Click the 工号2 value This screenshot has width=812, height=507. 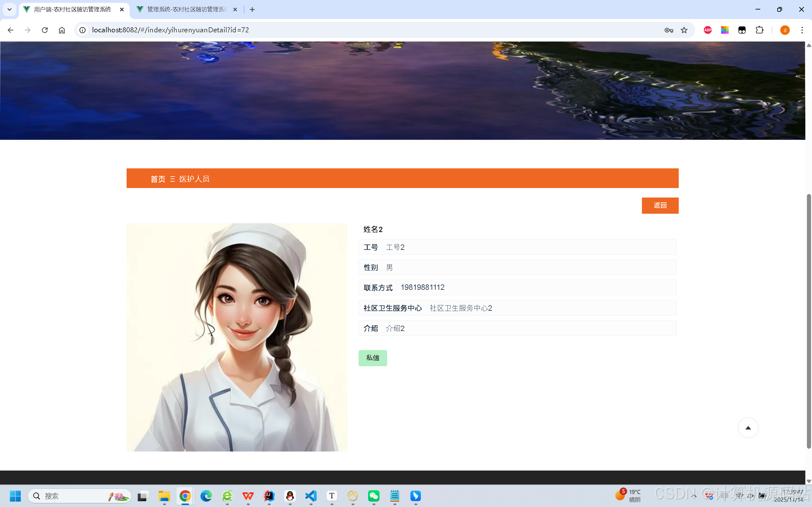tap(395, 247)
